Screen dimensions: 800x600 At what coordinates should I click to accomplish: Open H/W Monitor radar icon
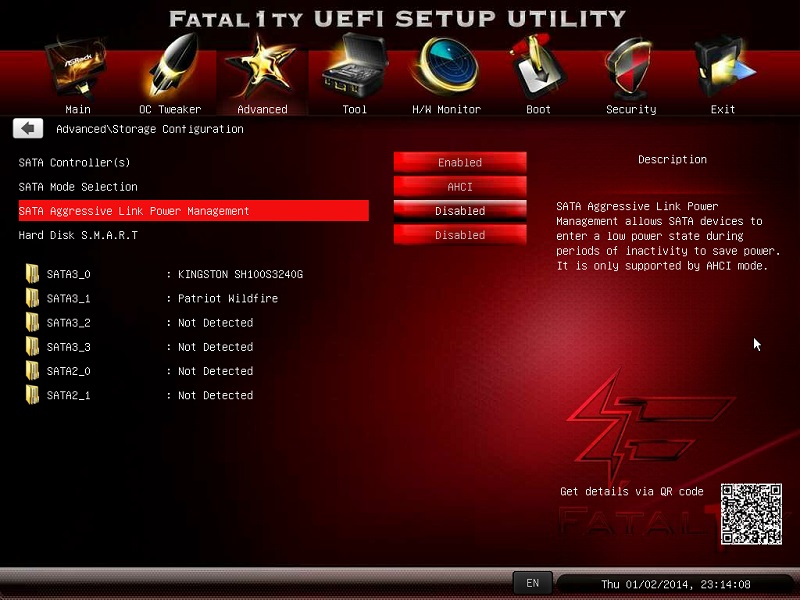(446, 70)
